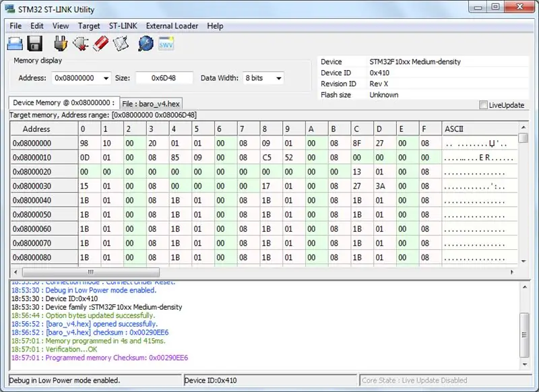539x392 pixels.
Task: Click the Program and verify icon
Action: tap(121, 44)
